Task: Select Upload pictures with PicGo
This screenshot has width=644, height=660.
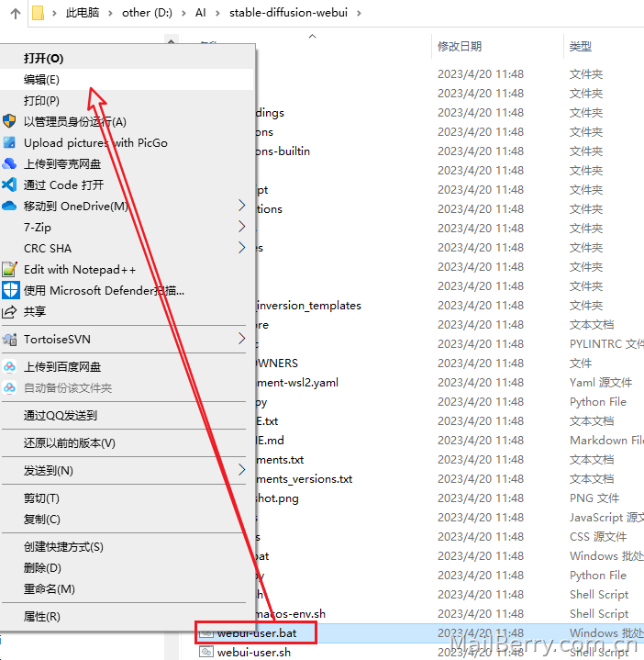Action: click(127, 142)
